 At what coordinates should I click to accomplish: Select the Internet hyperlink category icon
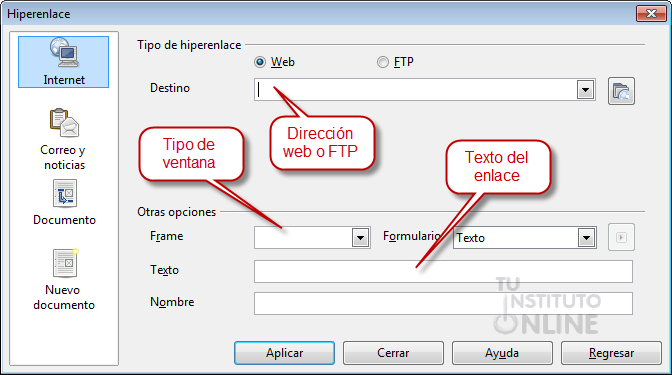(63, 62)
